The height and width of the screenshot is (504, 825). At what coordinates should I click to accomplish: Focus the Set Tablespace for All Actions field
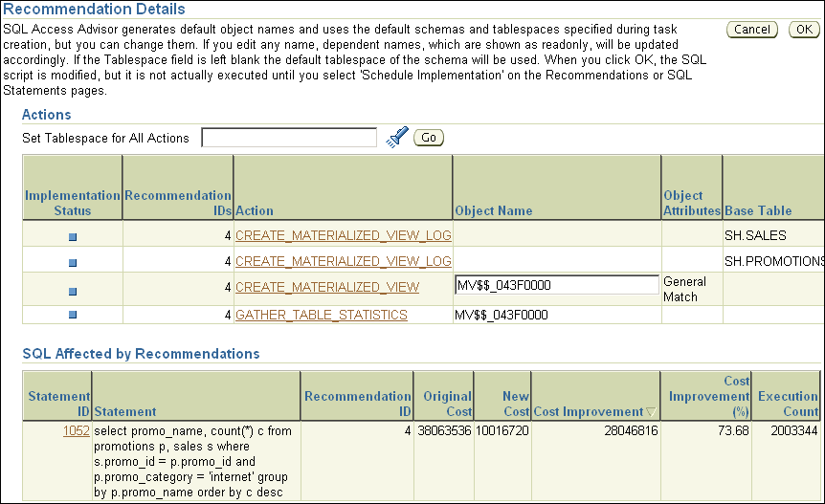(288, 138)
